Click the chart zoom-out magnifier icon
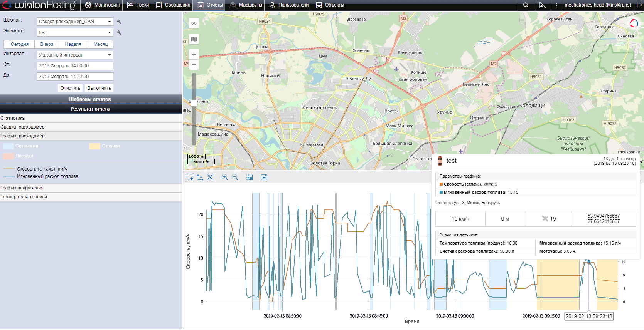Viewport: 644px width, 330px height. 235,177
